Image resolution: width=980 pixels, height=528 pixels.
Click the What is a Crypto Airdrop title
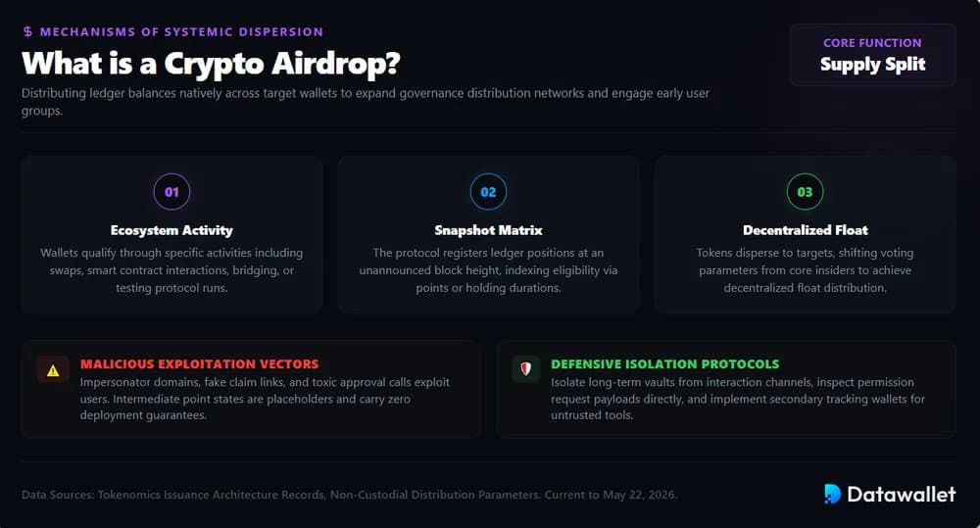pos(211,63)
